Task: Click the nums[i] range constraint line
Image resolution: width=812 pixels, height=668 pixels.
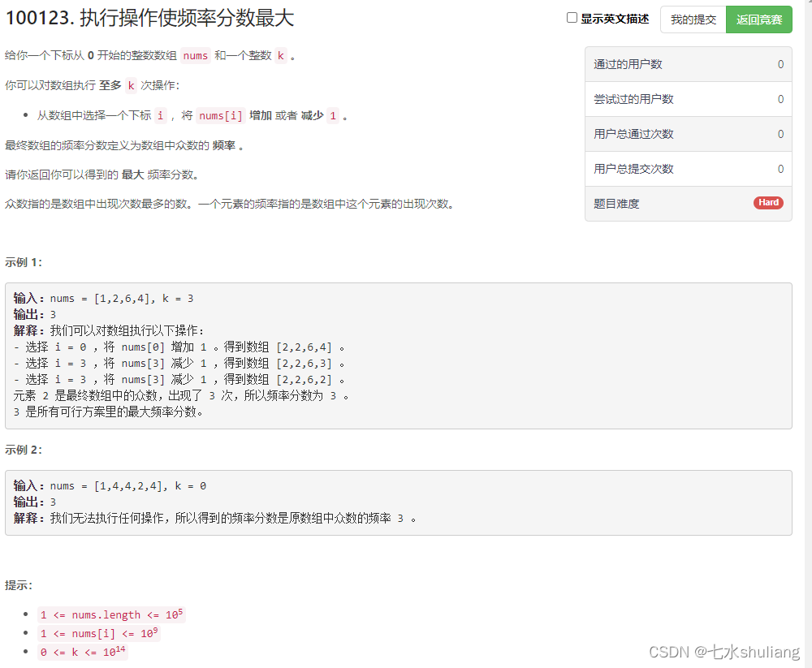Action: point(99,633)
